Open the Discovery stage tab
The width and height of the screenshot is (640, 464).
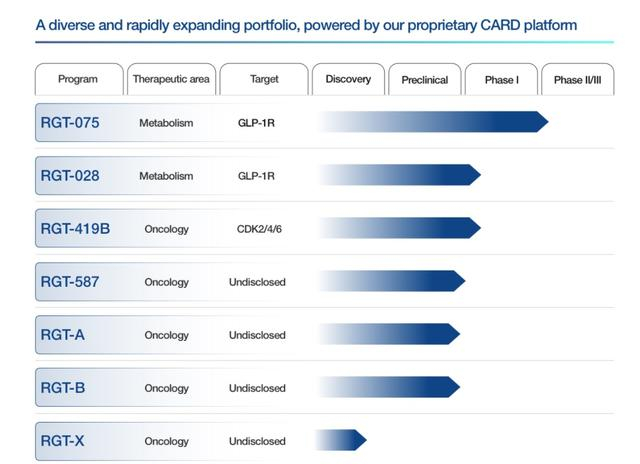click(348, 79)
